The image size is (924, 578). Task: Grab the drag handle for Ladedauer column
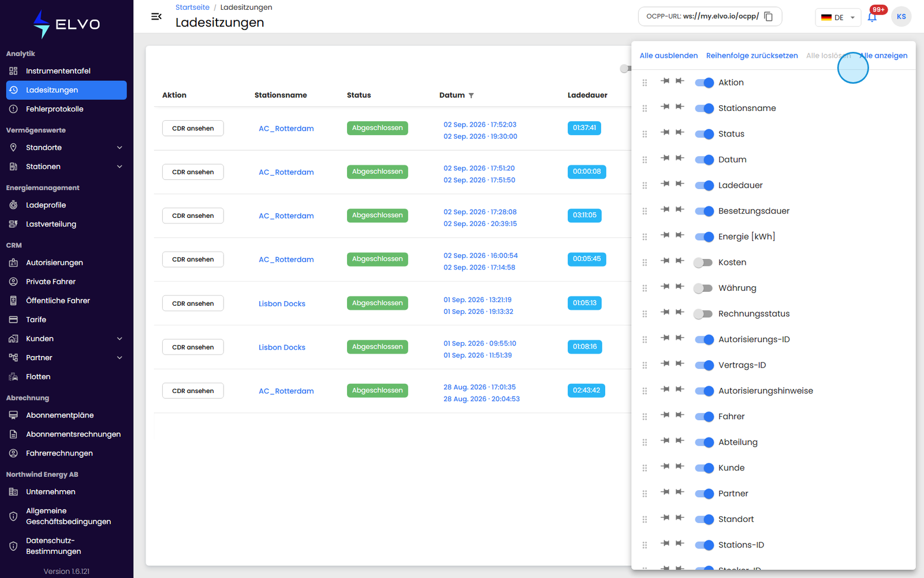644,186
